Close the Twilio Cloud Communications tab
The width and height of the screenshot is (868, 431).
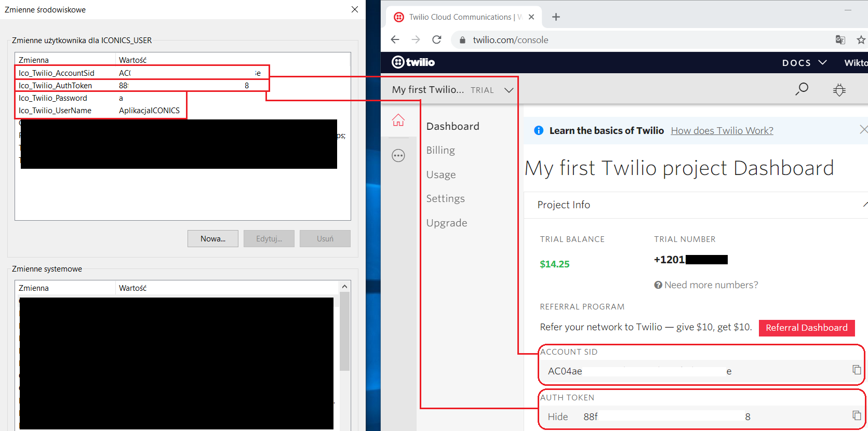[531, 17]
